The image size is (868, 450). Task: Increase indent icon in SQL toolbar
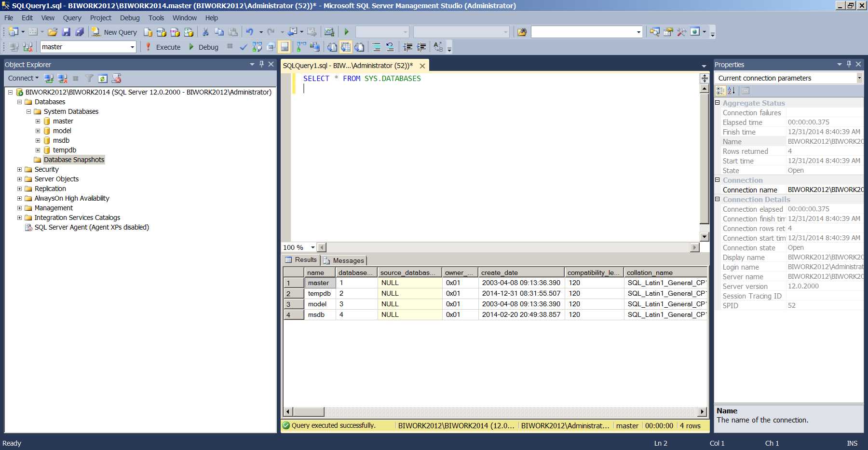tap(421, 47)
